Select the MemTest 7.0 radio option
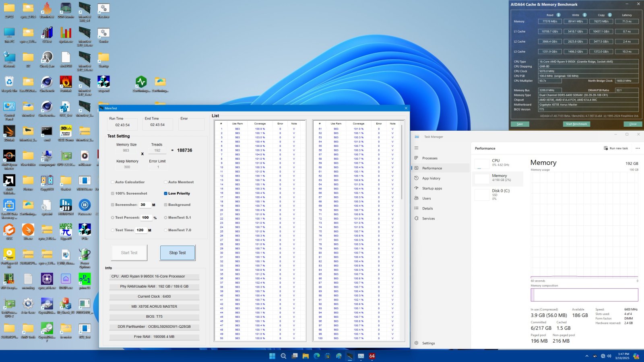The height and width of the screenshot is (362, 644). point(165,230)
